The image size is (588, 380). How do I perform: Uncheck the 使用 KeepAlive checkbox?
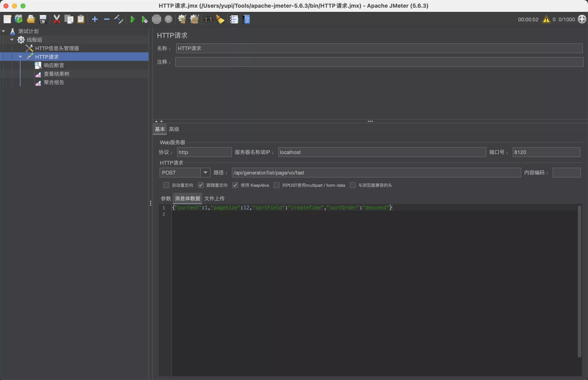point(235,185)
